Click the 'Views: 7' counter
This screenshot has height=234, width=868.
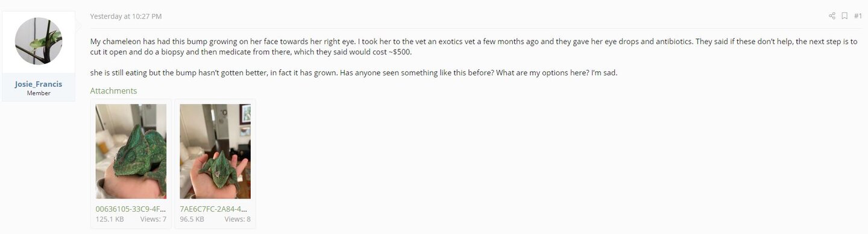coord(153,219)
